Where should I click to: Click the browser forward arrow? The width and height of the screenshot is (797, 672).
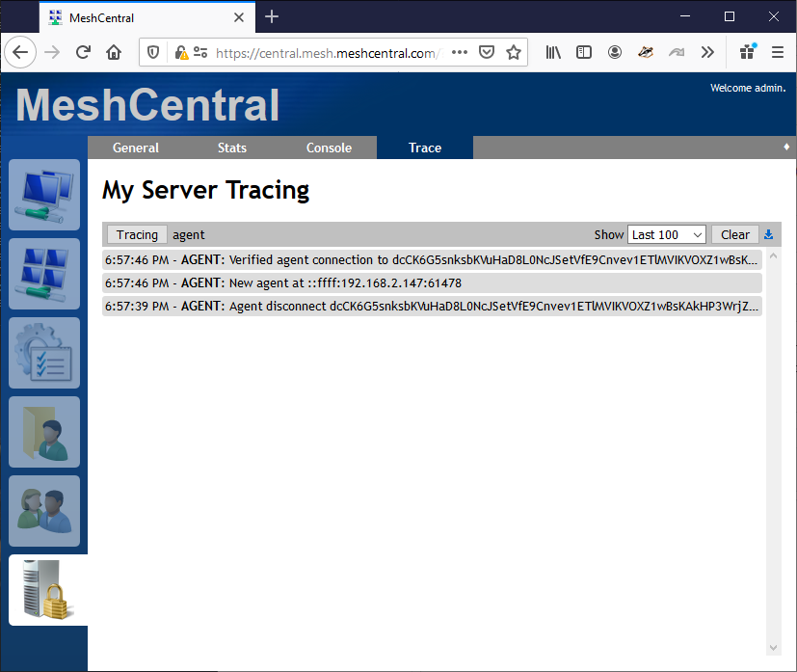click(52, 52)
